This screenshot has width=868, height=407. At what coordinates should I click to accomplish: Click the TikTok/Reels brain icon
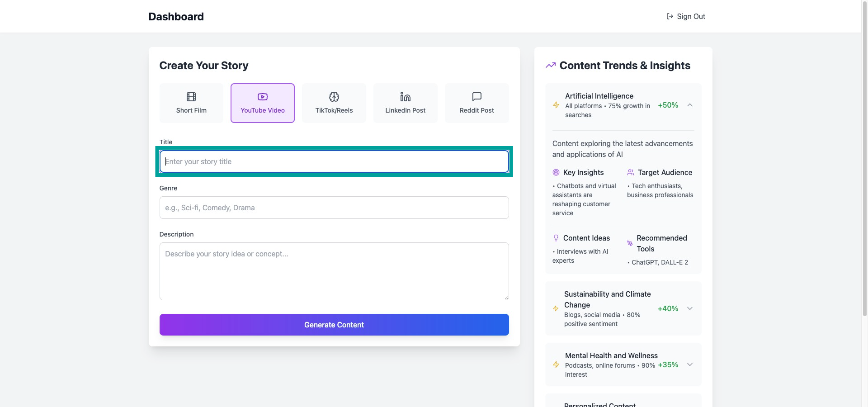334,97
